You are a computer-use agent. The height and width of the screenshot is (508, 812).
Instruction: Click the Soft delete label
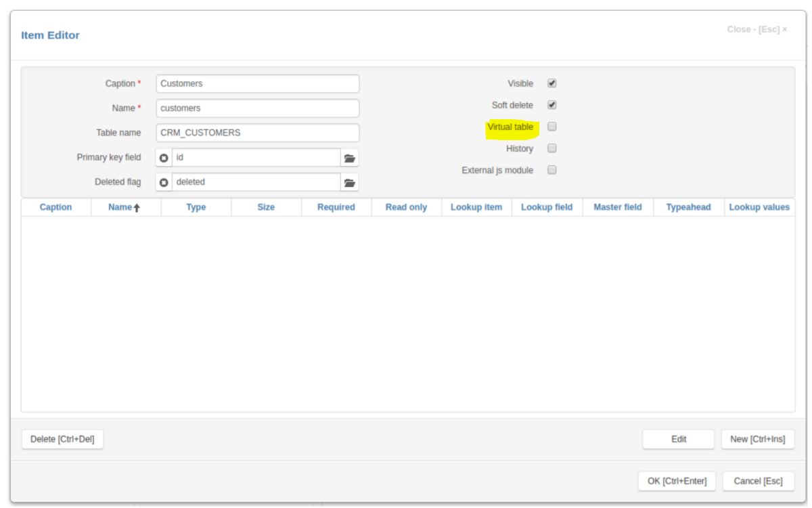coord(512,105)
